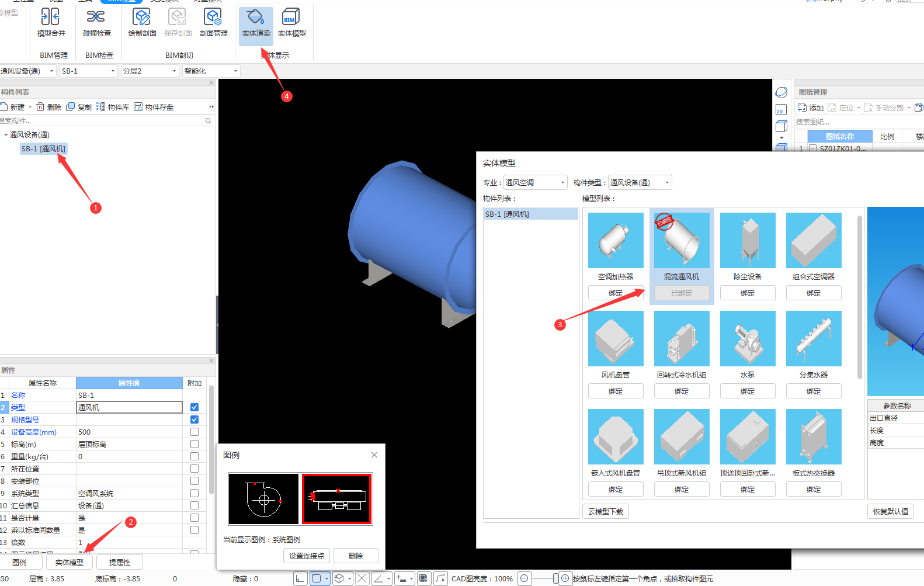The width and height of the screenshot is (924, 586).
Task: Increase CAD brightness with plus button
Action: click(x=565, y=578)
